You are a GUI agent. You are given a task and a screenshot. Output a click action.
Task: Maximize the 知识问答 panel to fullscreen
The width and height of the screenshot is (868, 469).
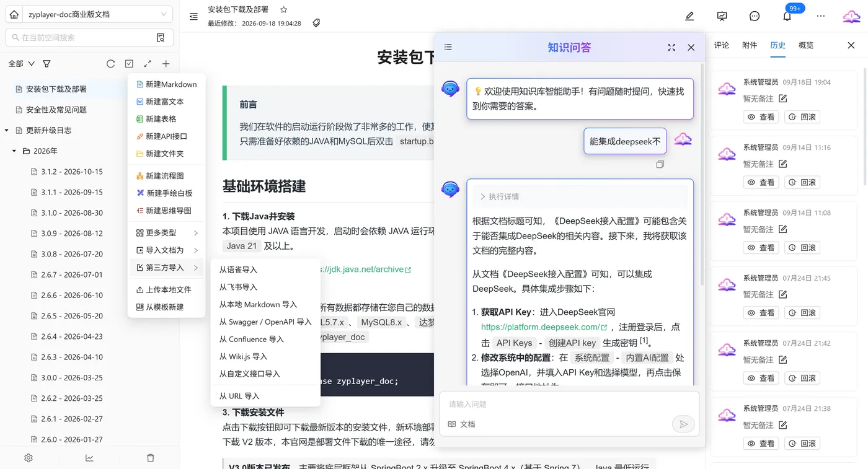[x=671, y=48]
